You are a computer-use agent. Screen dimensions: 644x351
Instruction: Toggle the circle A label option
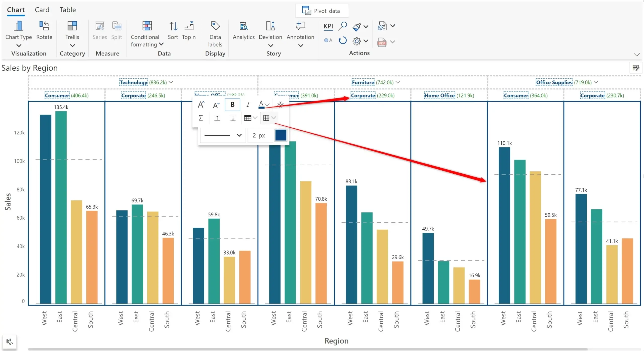click(328, 40)
